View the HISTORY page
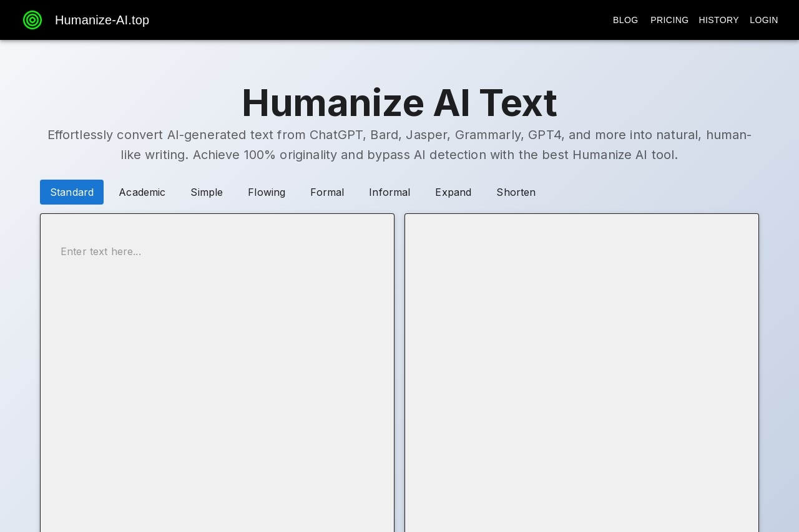This screenshot has height=532, width=799. pyautogui.click(x=718, y=20)
